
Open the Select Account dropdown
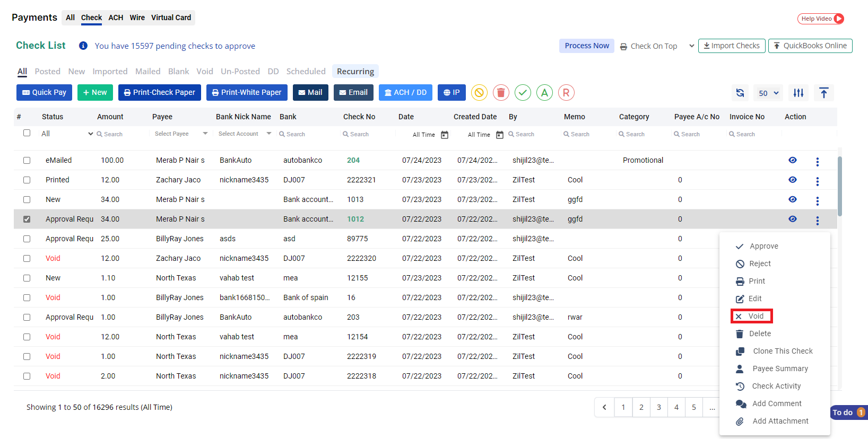245,134
